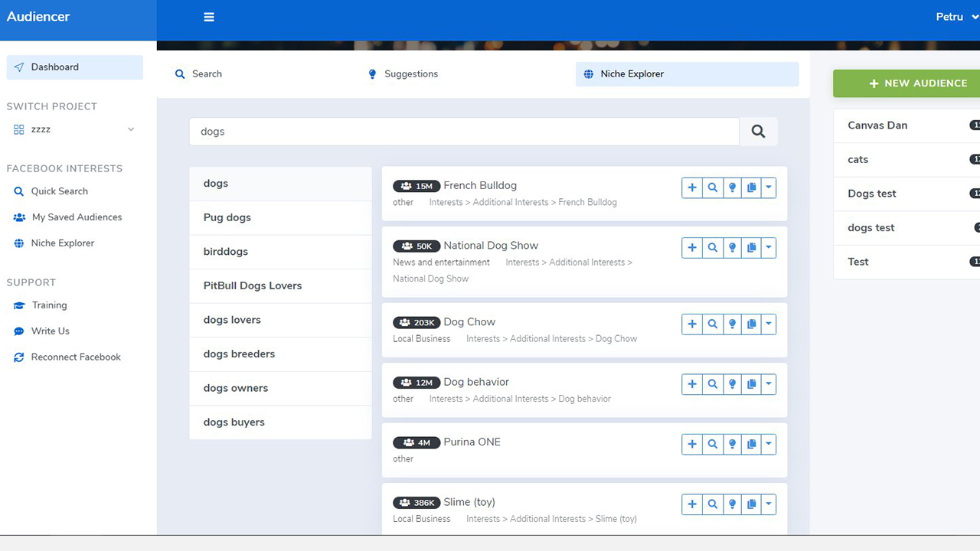Viewport: 980px width, 551px height.
Task: Click lightbulb icon on National Dog Show
Action: point(733,248)
